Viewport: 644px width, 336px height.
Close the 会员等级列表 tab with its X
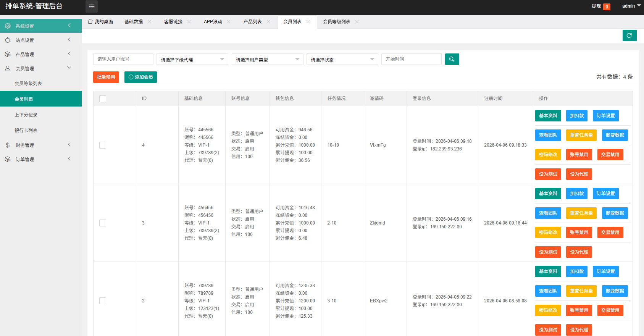coord(357,22)
